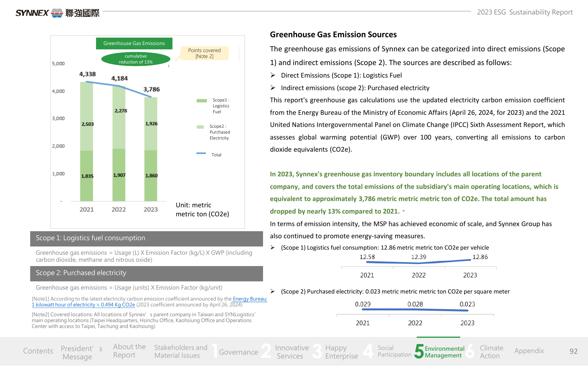This screenshot has height=366, width=588.
Task: Click the Scope2 Purchased Electricity legend swatch
Action: (x=200, y=127)
